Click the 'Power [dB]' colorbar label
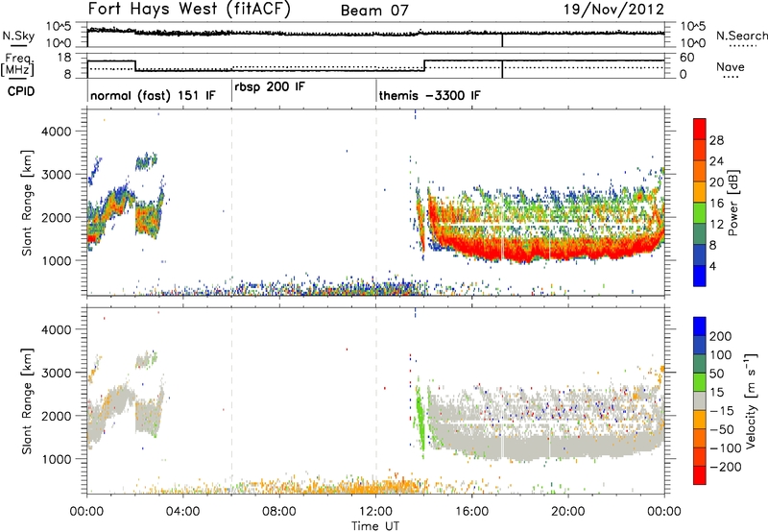The height and width of the screenshot is (532, 768). pos(732,203)
